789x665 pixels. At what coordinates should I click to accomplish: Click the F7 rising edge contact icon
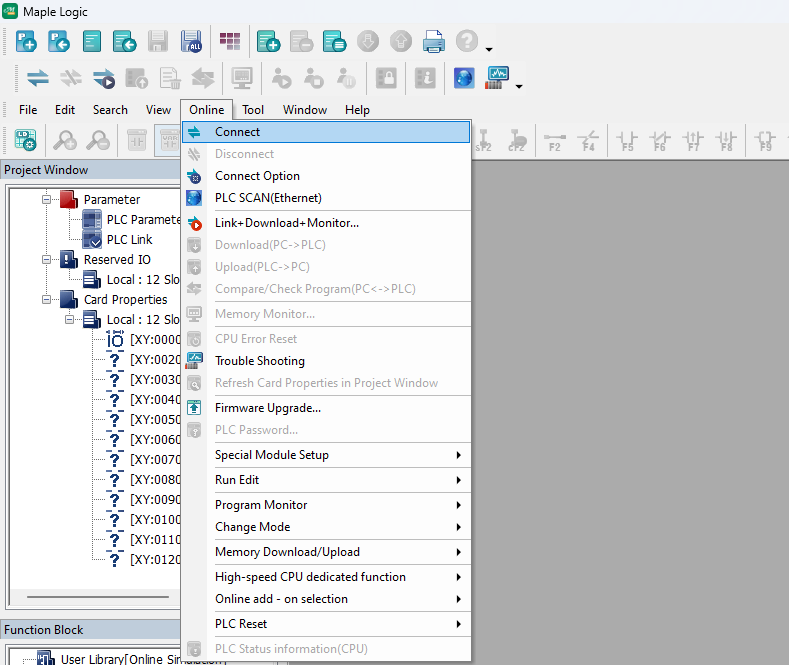pos(693,141)
